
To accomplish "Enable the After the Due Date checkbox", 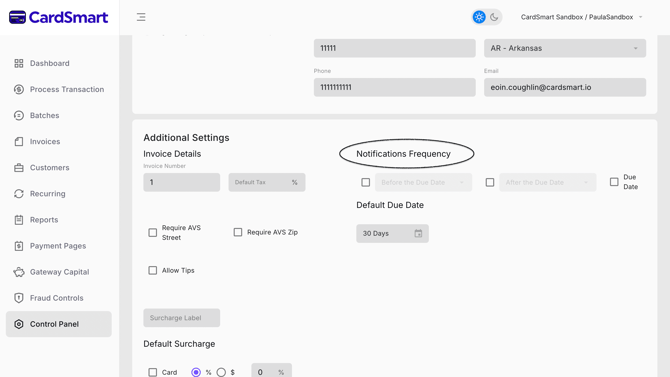I will click(x=490, y=183).
